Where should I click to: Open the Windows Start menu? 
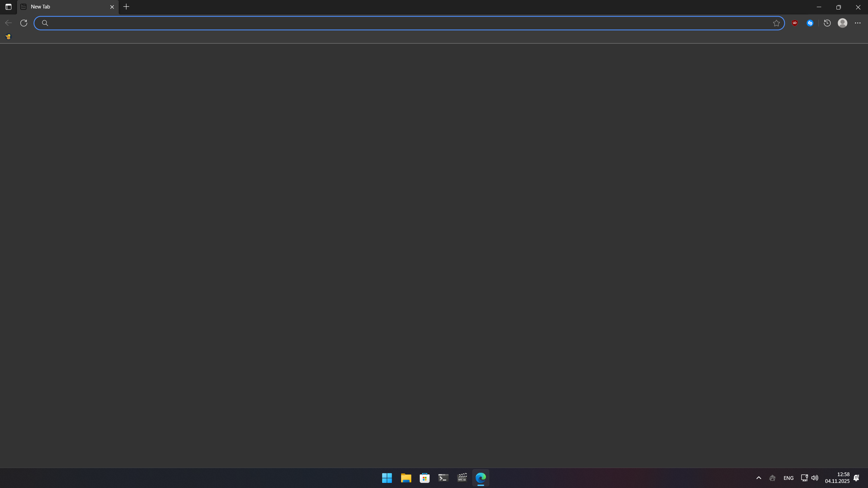387,478
